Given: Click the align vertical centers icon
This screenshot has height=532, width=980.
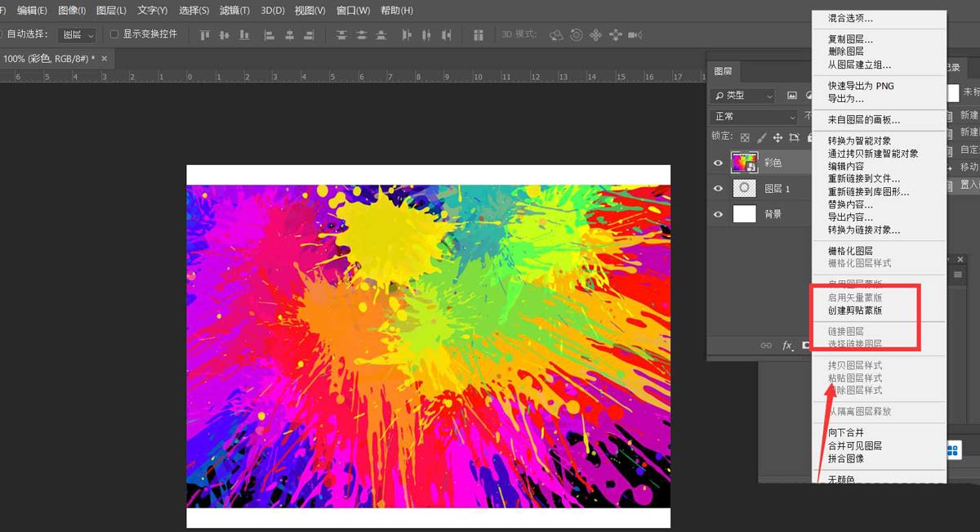Looking at the screenshot, I should [x=225, y=34].
